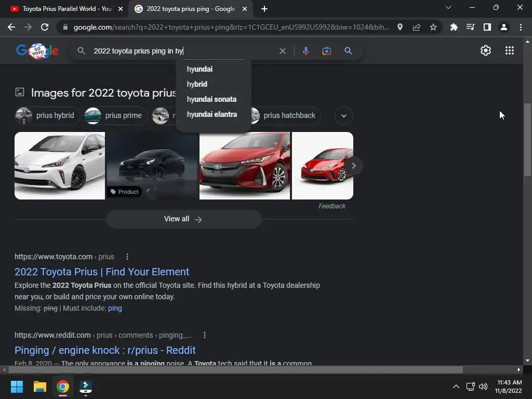Click the vertical page scrollbar thumb
Image resolution: width=532 pixels, height=399 pixels.
(x=527, y=139)
